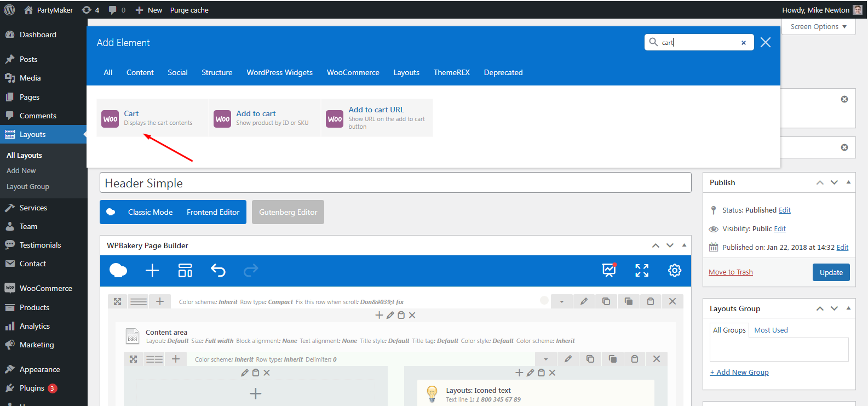Paste into the Compact row
This screenshot has height=406, width=868.
pyautogui.click(x=651, y=301)
